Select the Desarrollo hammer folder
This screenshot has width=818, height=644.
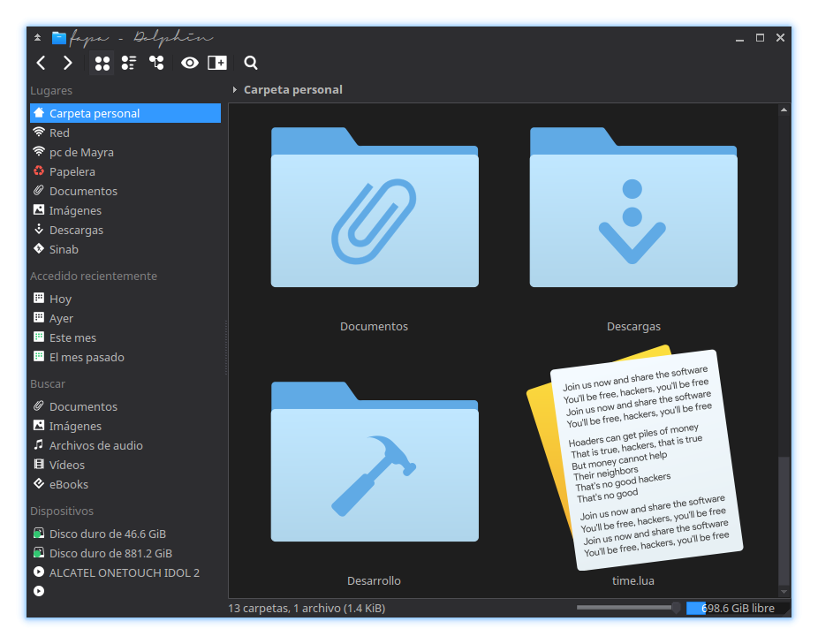tap(375, 461)
